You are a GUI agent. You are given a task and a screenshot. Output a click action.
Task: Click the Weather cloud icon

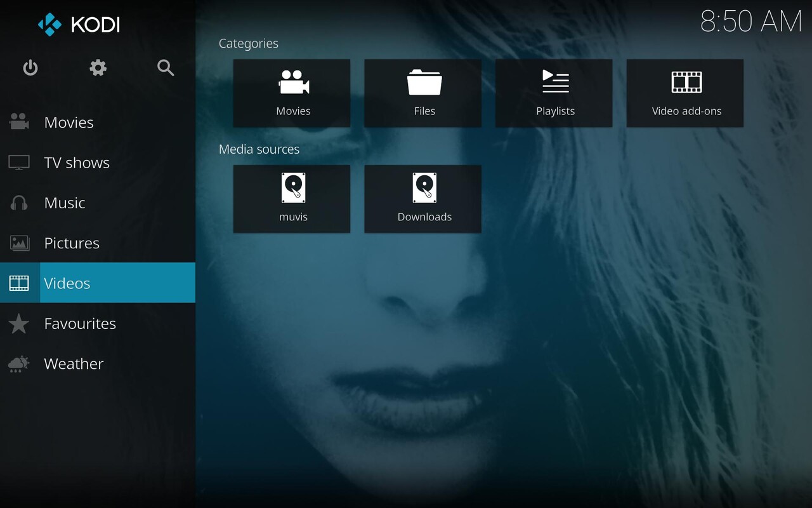pos(19,364)
